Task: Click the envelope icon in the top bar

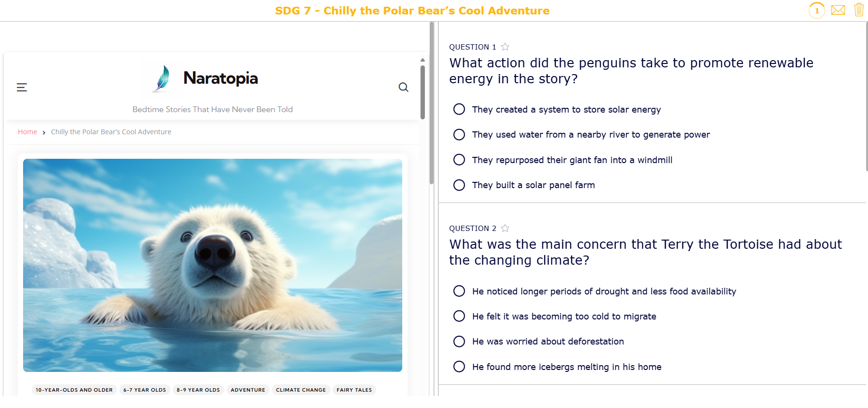Action: click(x=838, y=10)
